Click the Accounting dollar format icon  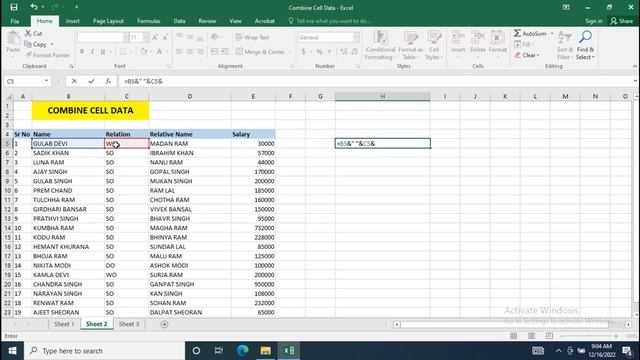tap(303, 52)
